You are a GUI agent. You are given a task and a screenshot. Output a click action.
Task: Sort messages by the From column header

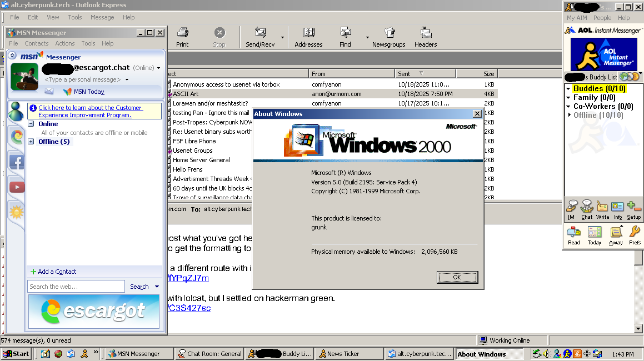point(351,73)
